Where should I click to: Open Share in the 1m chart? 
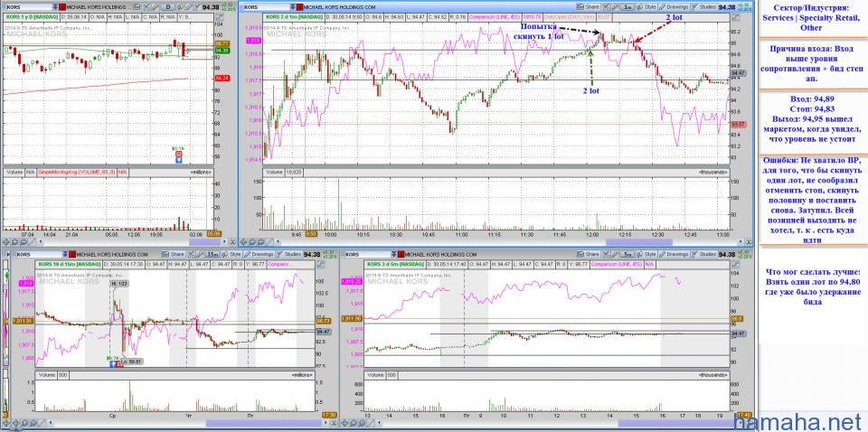click(x=589, y=6)
